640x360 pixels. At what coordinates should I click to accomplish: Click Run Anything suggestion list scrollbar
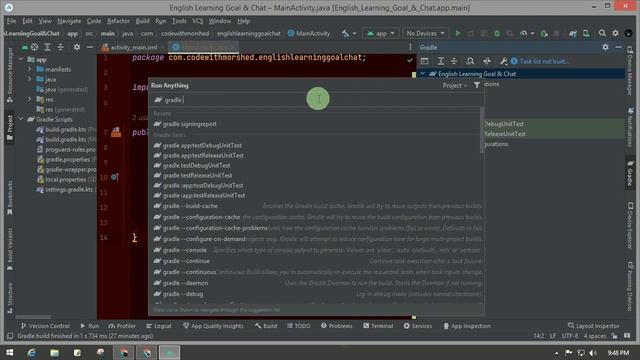coord(482,130)
